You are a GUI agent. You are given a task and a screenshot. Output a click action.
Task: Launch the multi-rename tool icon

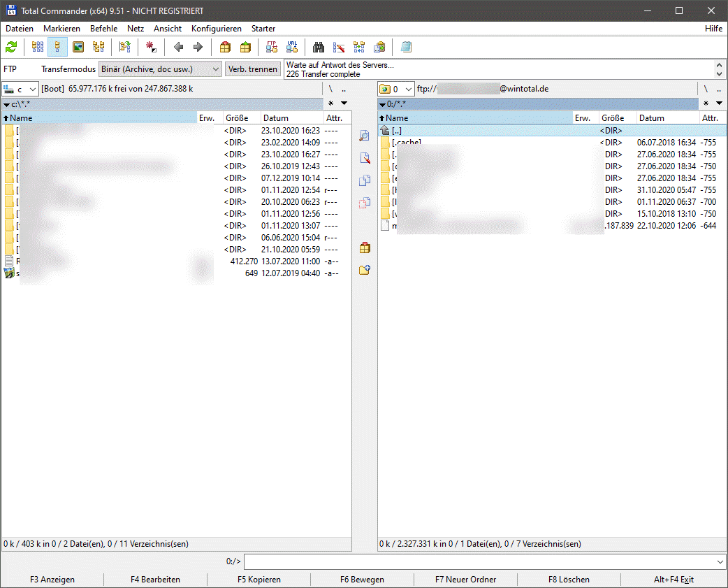pos(339,47)
